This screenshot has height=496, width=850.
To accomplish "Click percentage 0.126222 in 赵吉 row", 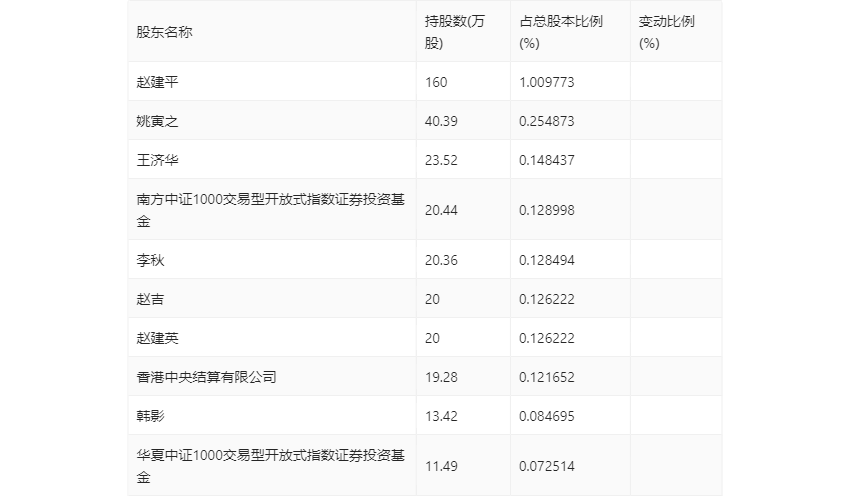I will 546,299.
